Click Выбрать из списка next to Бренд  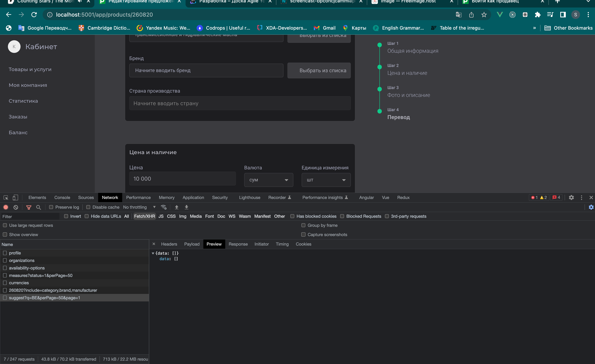pyautogui.click(x=319, y=70)
